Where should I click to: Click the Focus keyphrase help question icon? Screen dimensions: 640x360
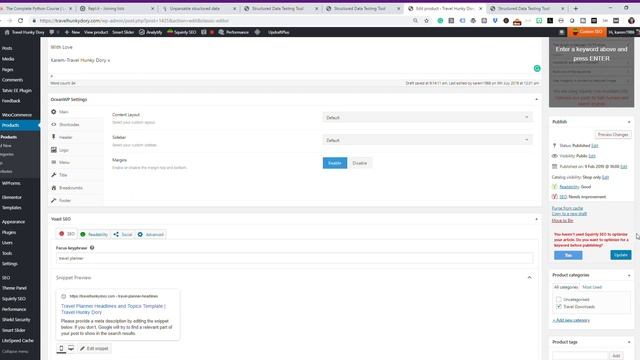(92, 248)
